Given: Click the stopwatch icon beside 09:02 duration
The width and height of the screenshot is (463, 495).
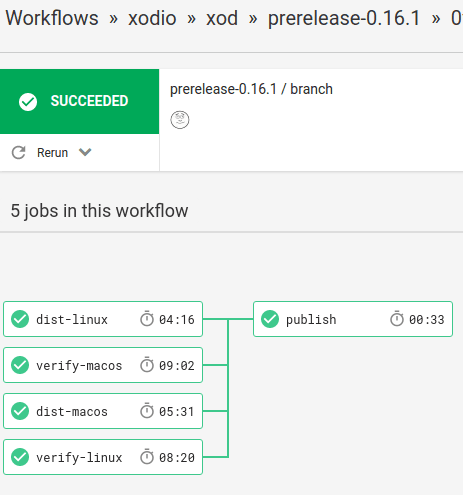Looking at the screenshot, I should click(x=147, y=365).
